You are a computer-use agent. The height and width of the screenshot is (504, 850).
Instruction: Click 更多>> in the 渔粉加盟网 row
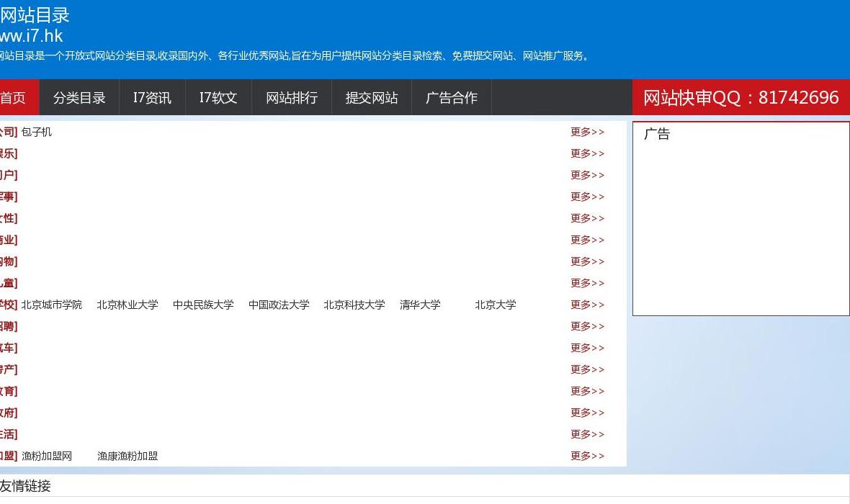click(587, 456)
